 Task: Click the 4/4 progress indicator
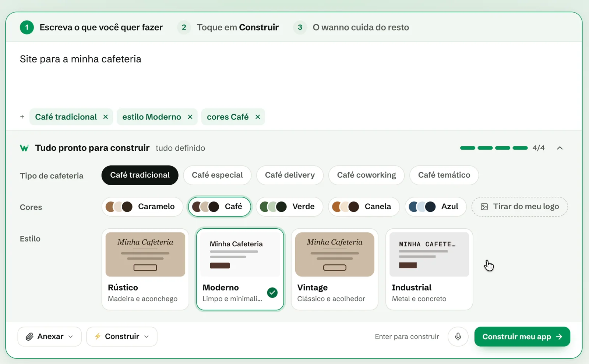pos(502,148)
